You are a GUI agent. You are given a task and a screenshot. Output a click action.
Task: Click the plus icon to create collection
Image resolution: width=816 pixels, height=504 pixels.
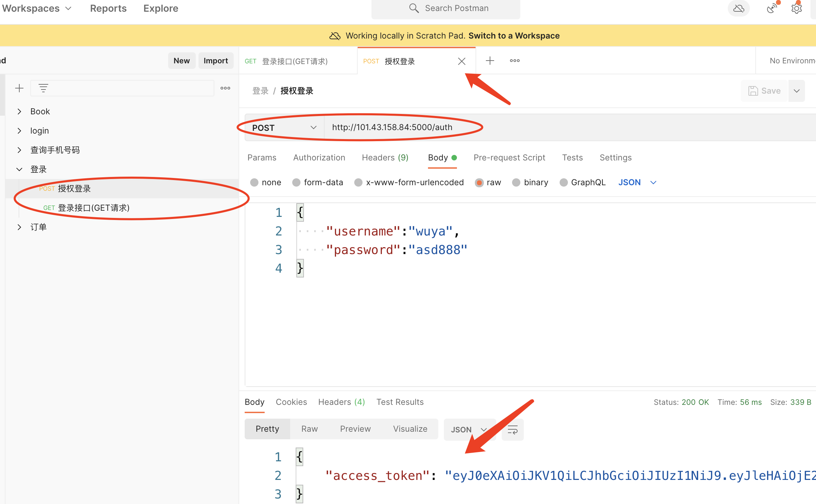click(19, 88)
